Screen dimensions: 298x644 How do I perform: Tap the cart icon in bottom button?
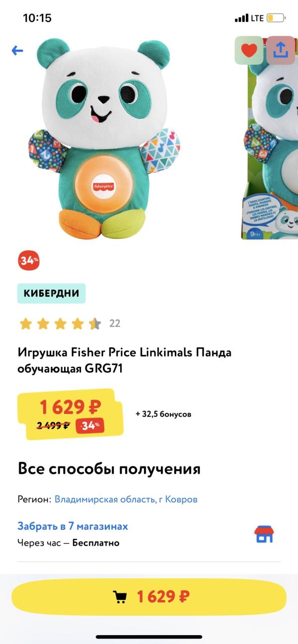pyautogui.click(x=120, y=597)
